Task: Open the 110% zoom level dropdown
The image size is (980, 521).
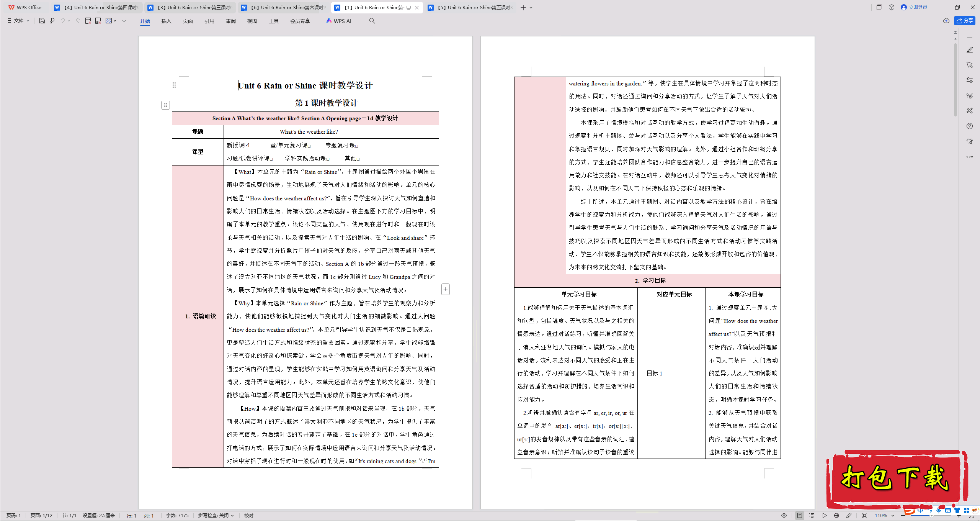Action: pyautogui.click(x=884, y=516)
